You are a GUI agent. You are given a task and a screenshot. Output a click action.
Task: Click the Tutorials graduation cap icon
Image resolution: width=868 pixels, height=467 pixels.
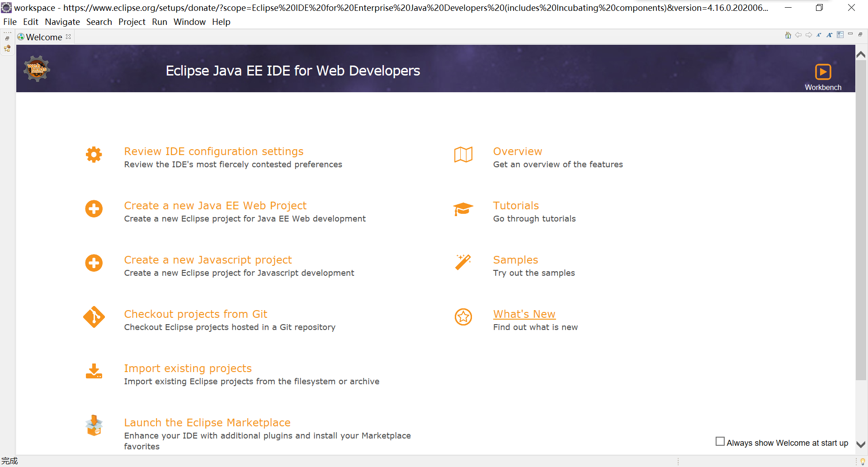click(463, 209)
